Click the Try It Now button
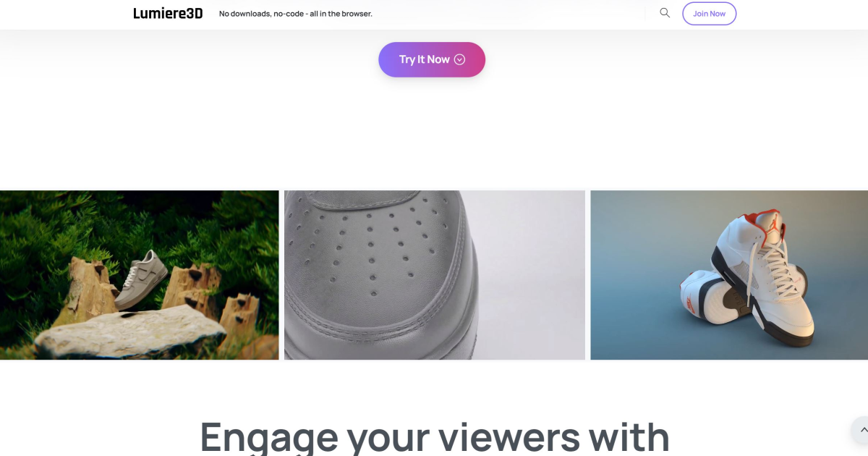868x456 pixels. [432, 59]
